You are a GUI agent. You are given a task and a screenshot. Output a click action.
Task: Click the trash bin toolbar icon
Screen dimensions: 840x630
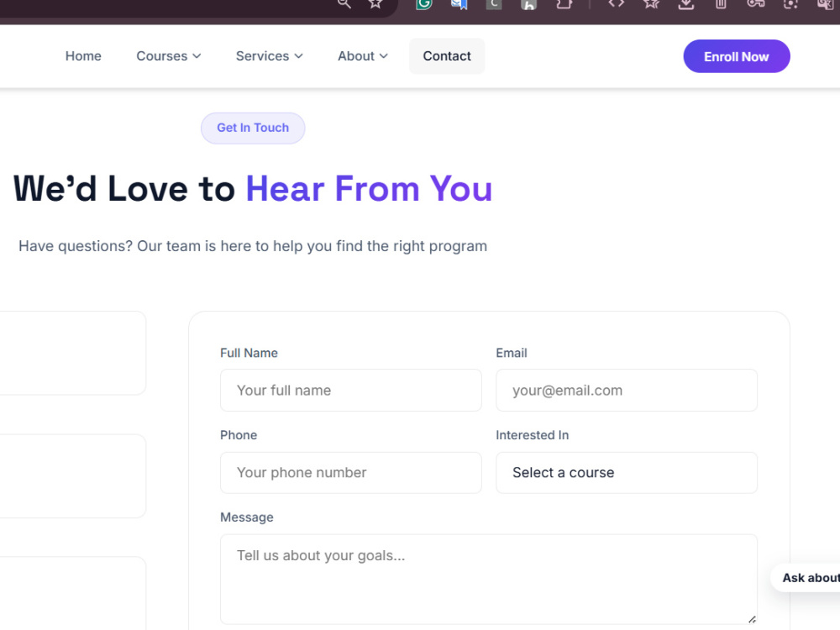point(721,3)
